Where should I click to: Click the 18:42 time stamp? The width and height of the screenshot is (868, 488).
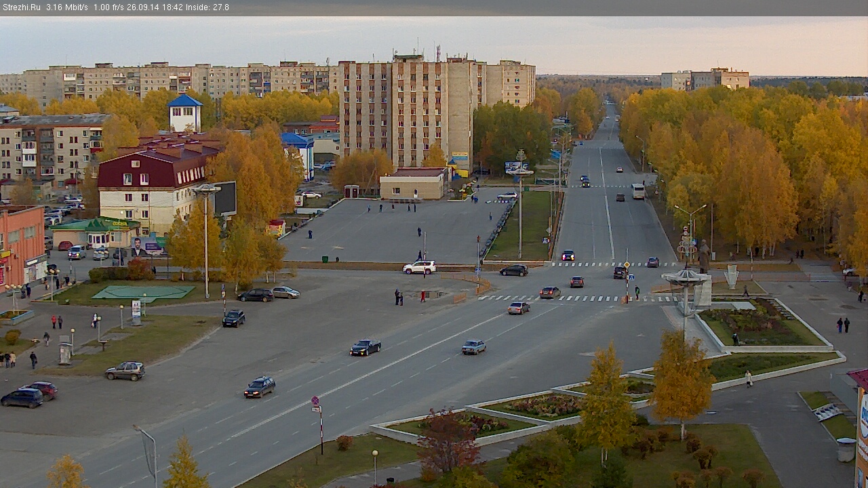(x=174, y=7)
